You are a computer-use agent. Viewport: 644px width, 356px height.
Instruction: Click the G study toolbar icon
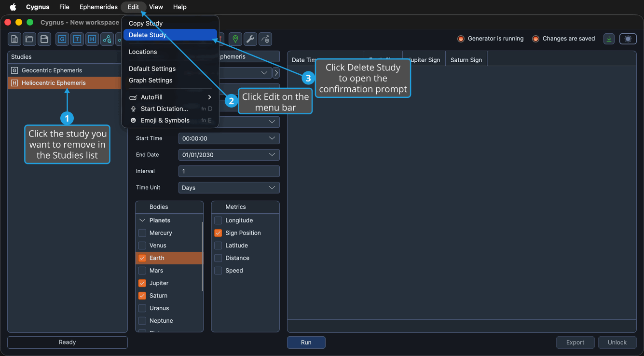click(62, 39)
